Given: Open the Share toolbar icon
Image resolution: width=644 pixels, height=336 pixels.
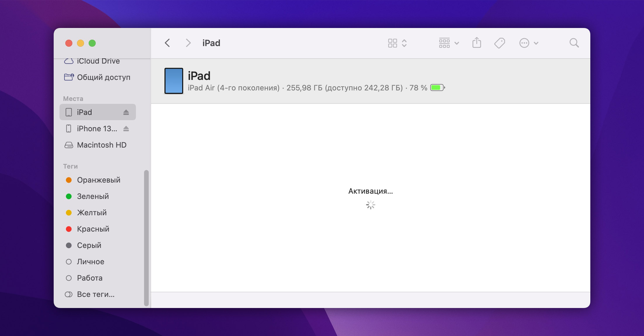Looking at the screenshot, I should pyautogui.click(x=477, y=43).
